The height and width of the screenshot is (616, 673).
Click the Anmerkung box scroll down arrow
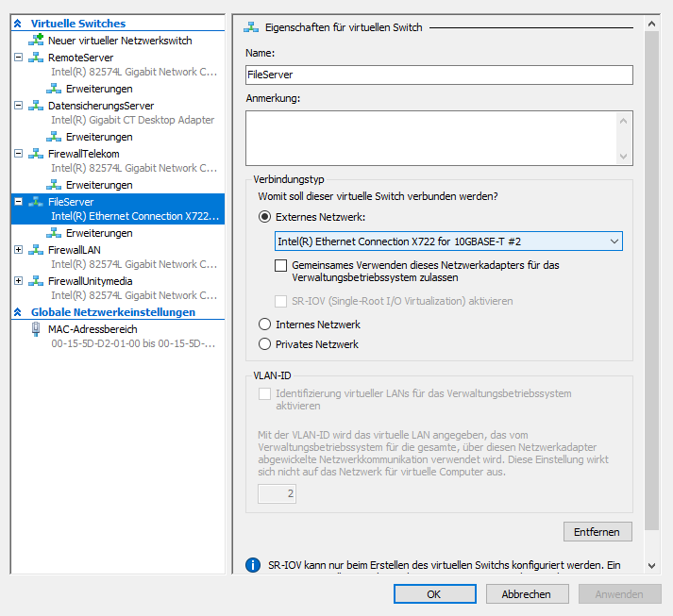point(624,157)
